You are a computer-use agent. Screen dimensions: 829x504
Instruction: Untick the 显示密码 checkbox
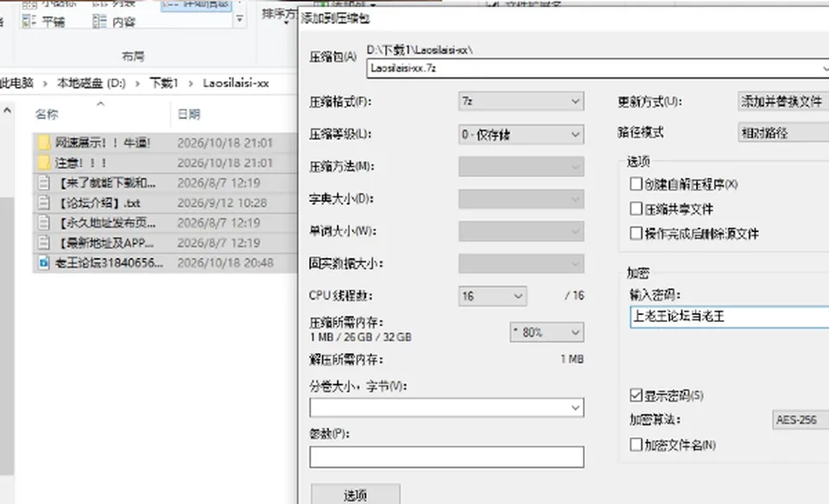[x=636, y=395]
